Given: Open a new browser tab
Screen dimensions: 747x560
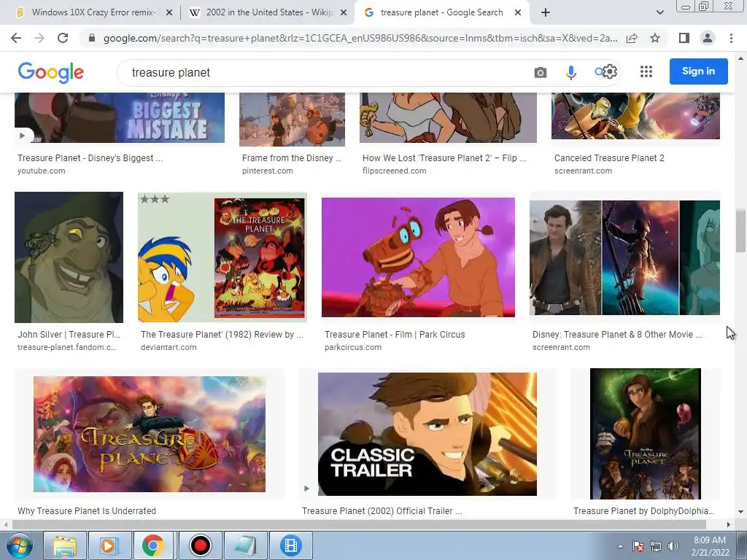Looking at the screenshot, I should coord(546,12).
